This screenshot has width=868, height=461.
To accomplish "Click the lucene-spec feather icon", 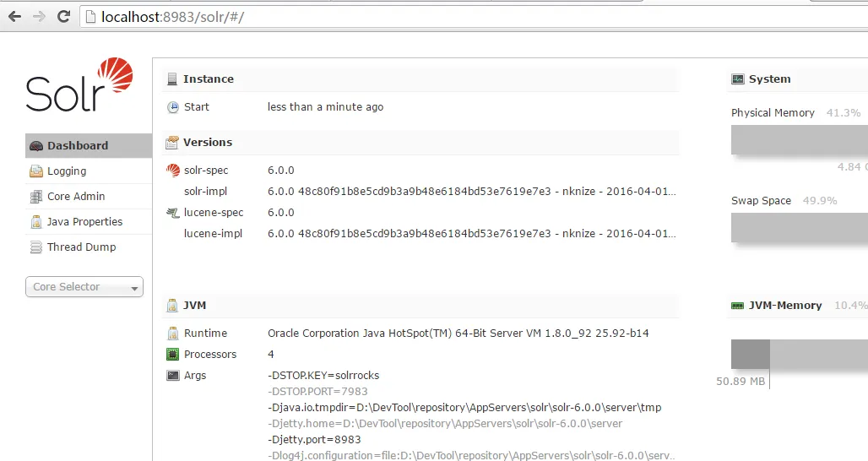I will (173, 213).
